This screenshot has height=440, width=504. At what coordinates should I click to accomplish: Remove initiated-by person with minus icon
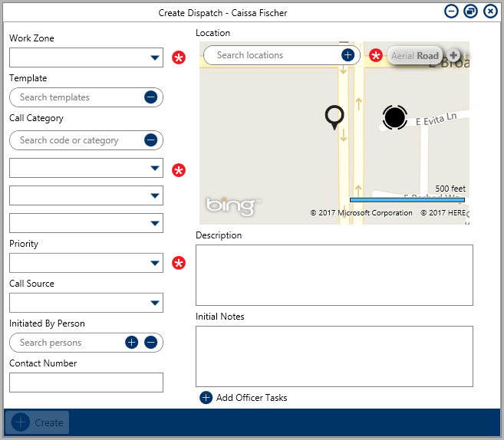[x=150, y=343]
